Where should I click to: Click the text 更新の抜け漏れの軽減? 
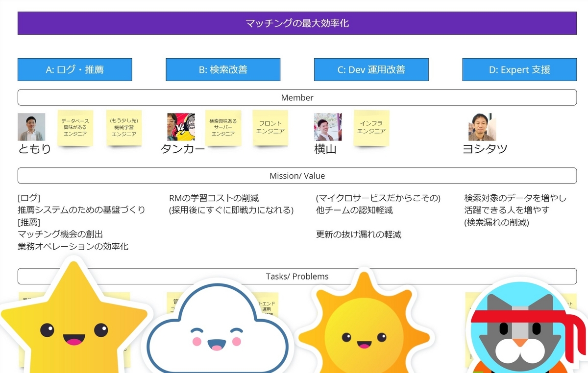coord(359,234)
